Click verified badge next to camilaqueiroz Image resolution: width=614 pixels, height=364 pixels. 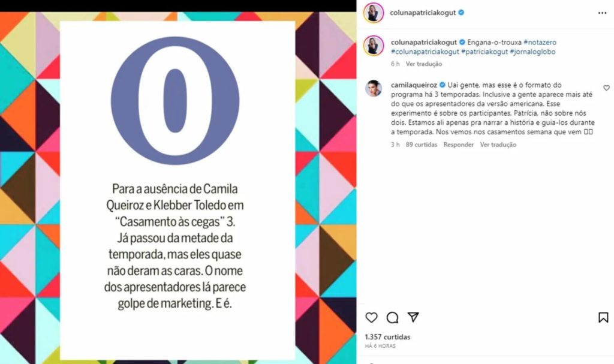(442, 85)
